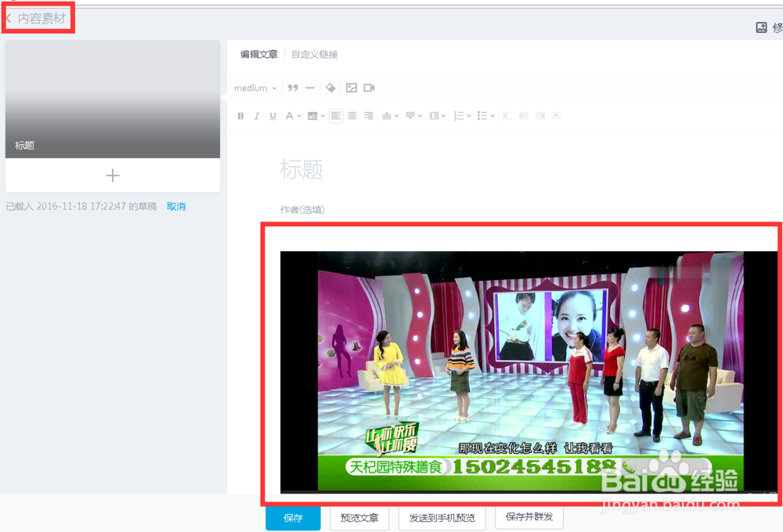Expand spacing-after-paragraph dropdown arrow
Viewport: 783px width, 532px height.
[420, 116]
